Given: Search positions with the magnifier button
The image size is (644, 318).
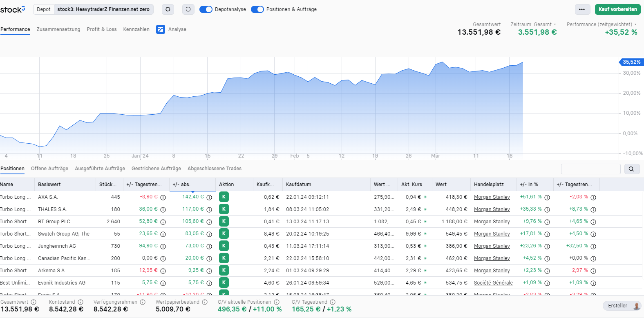Looking at the screenshot, I should click(x=631, y=169).
